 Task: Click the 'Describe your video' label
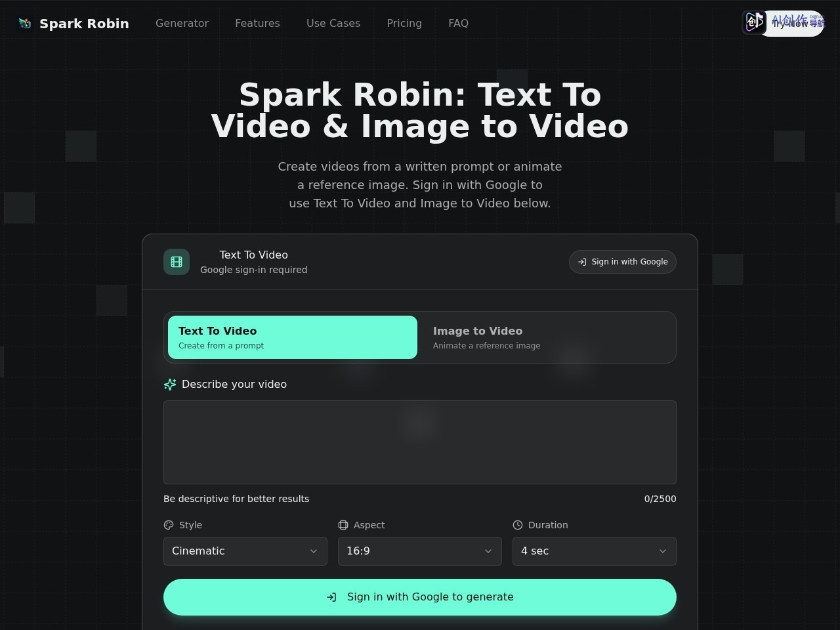[234, 385]
